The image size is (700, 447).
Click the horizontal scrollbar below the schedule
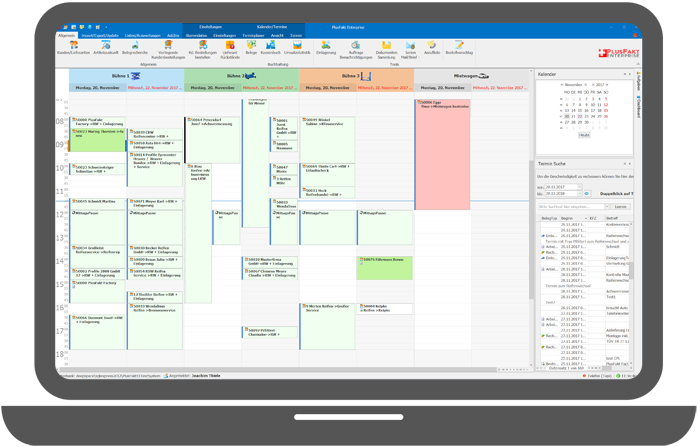click(277, 370)
